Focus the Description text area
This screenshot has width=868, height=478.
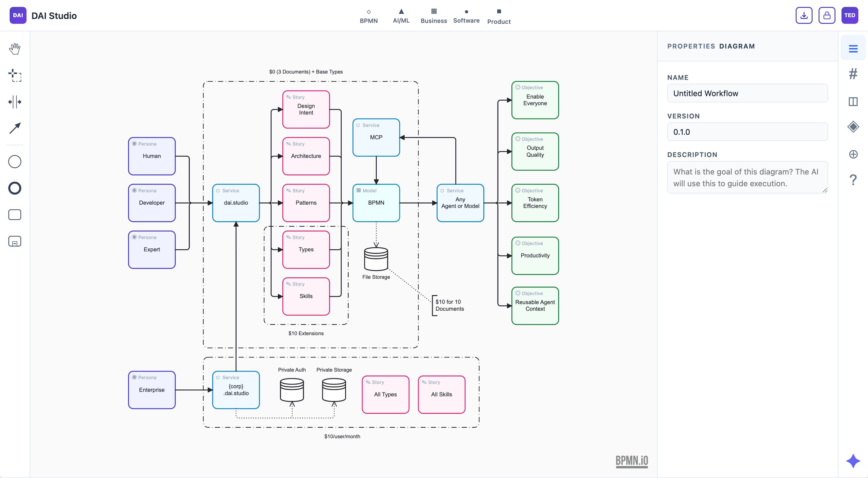[747, 177]
